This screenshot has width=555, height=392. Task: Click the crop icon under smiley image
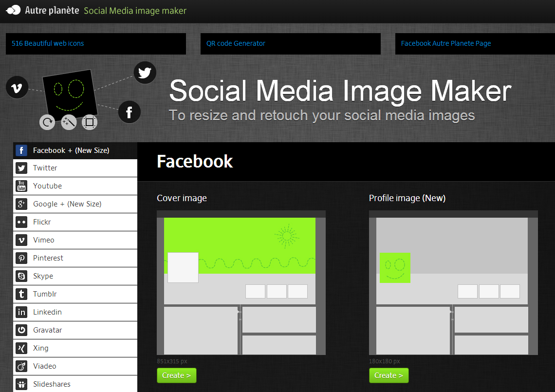90,123
